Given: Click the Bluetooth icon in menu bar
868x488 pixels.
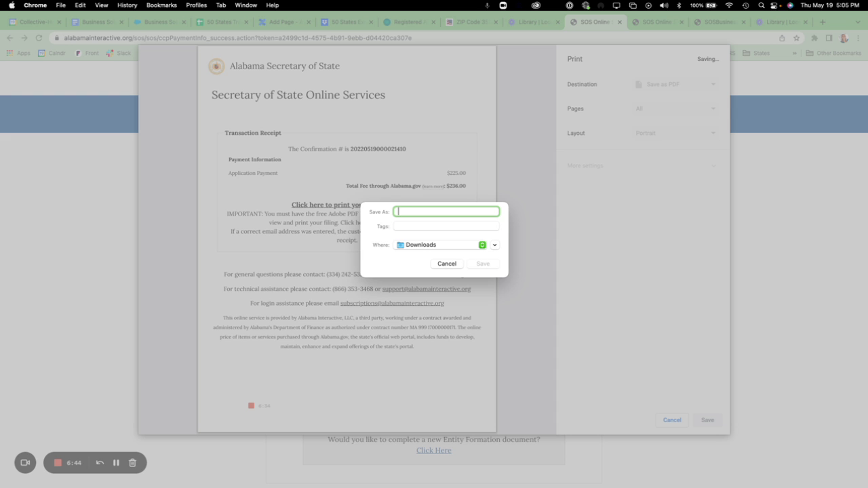Looking at the screenshot, I should point(679,5).
